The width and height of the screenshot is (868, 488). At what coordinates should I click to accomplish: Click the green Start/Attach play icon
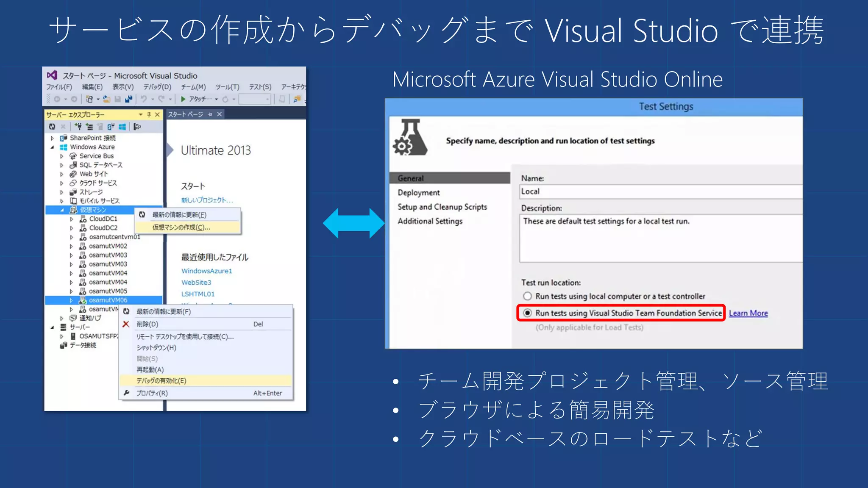pyautogui.click(x=183, y=99)
